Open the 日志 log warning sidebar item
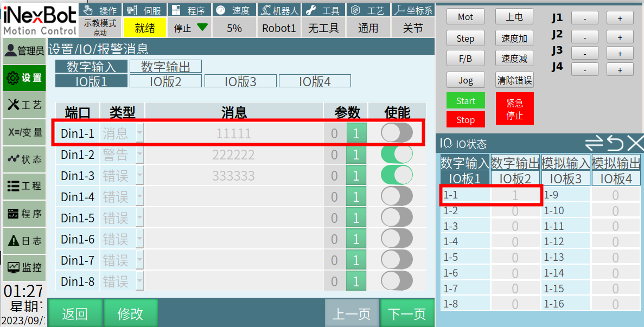This screenshot has width=644, height=327. tap(24, 241)
